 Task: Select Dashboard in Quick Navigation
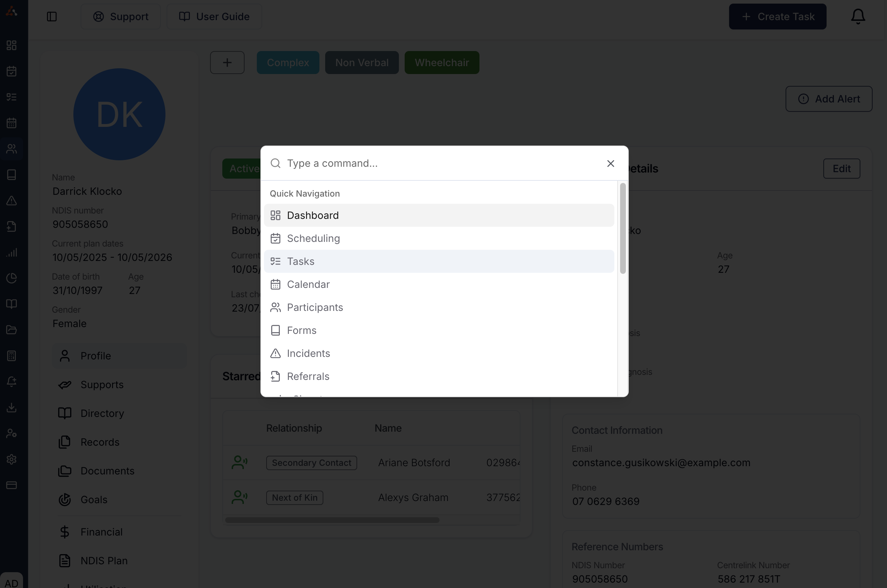[x=439, y=215]
